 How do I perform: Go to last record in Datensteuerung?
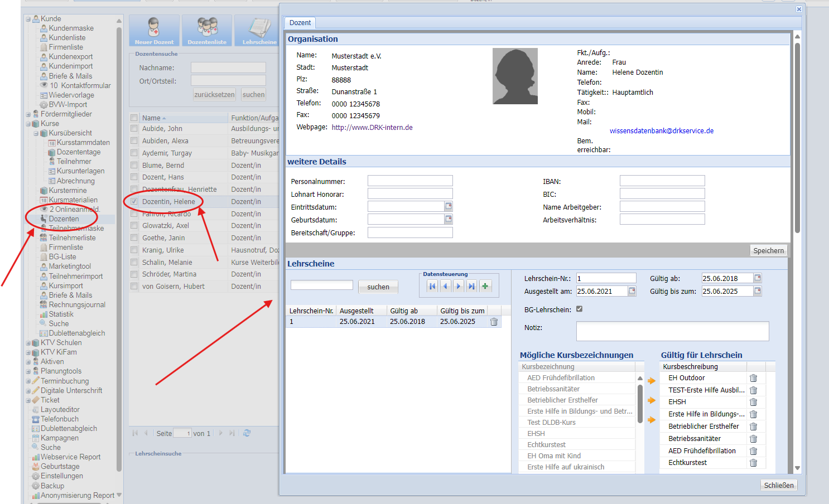472,286
